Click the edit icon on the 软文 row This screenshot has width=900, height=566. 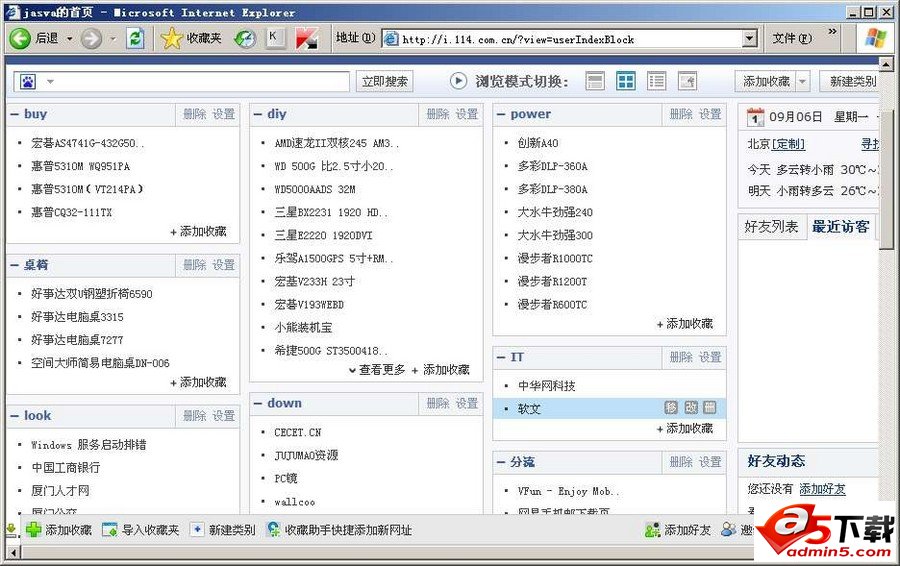click(691, 408)
